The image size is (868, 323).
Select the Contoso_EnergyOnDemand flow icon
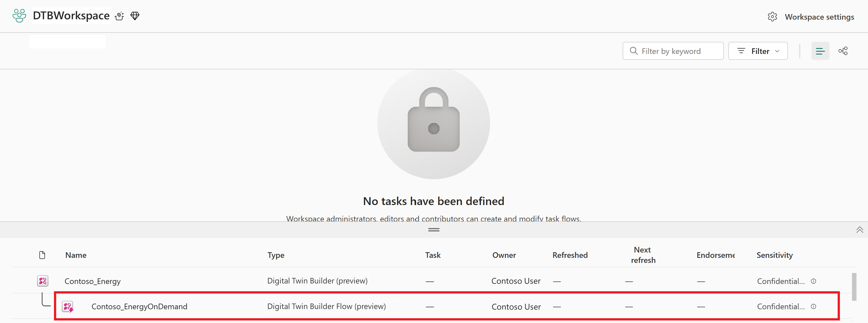click(68, 306)
